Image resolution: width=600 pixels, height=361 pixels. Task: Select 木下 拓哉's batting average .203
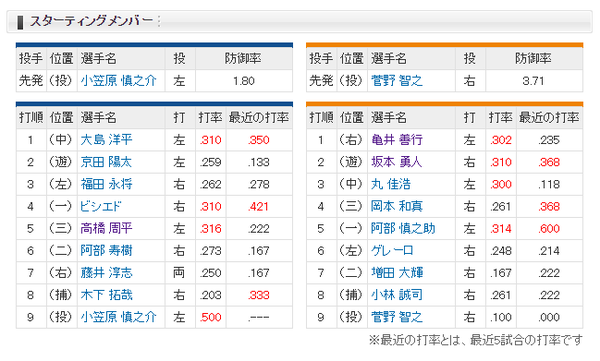[210, 296]
